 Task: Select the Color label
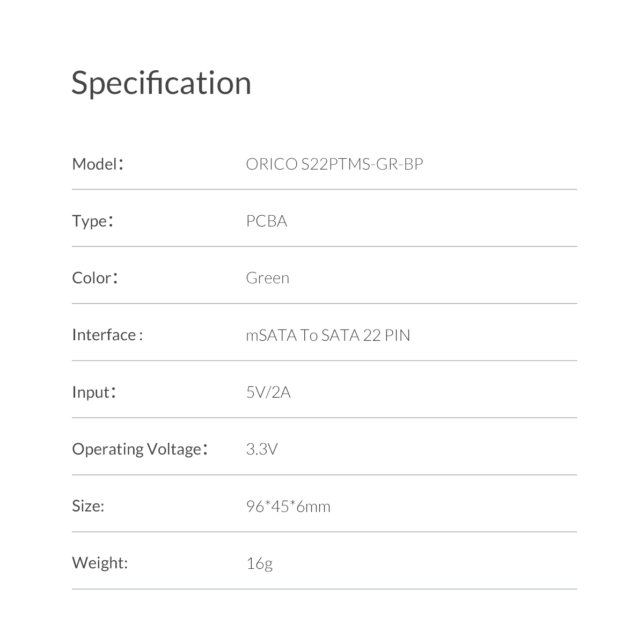pos(95,278)
